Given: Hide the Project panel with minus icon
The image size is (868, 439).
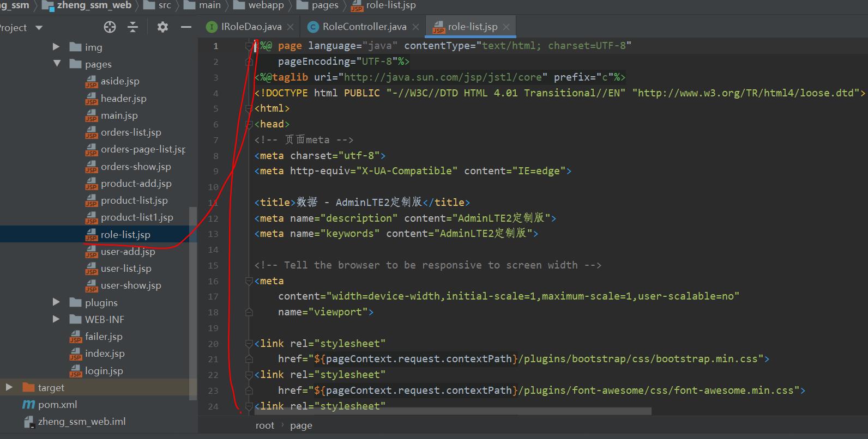Looking at the screenshot, I should click(x=186, y=27).
